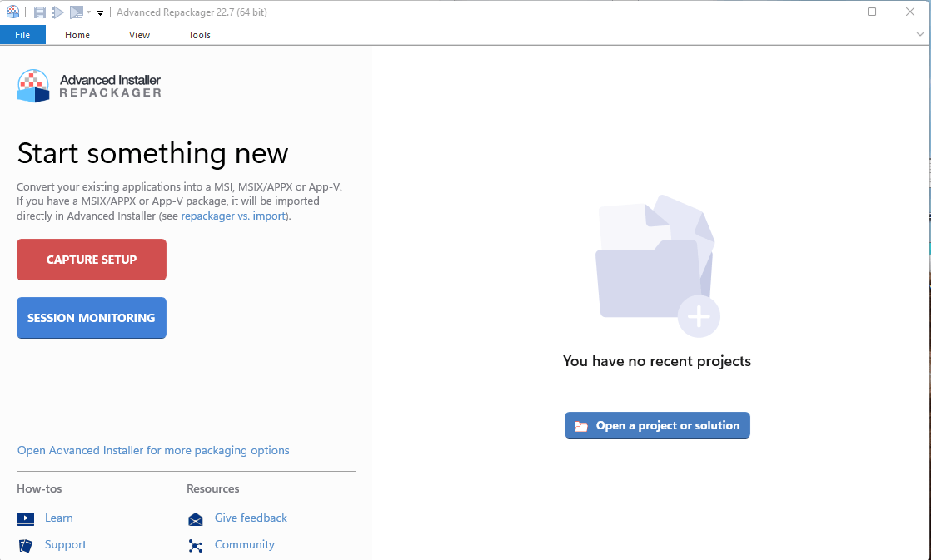Open the File menu tab
Image resolution: width=931 pixels, height=560 pixels.
point(22,35)
